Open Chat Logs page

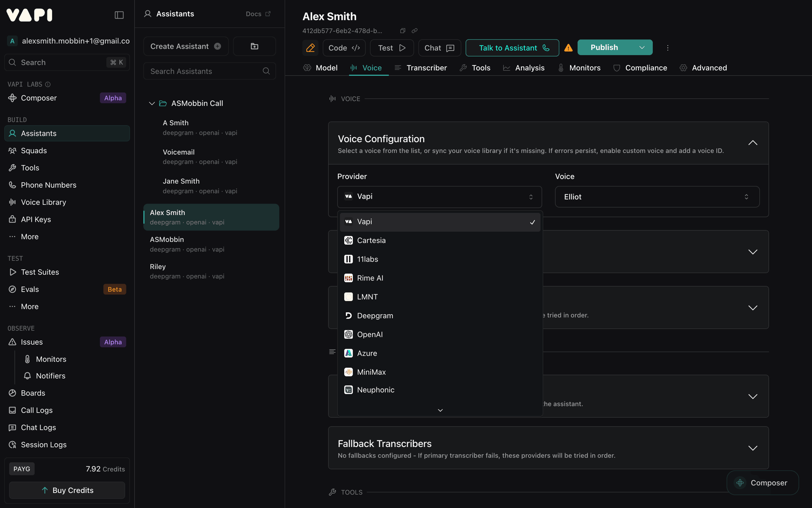click(x=67, y=428)
